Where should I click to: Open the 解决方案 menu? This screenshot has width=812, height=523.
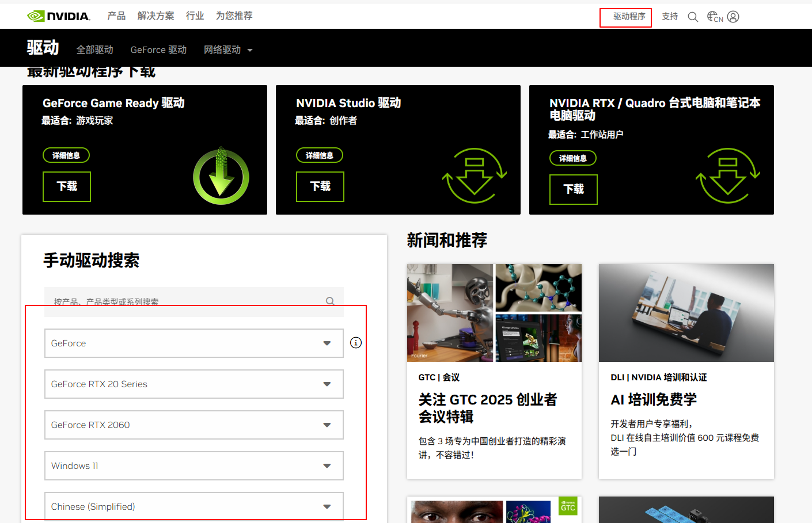coord(155,16)
